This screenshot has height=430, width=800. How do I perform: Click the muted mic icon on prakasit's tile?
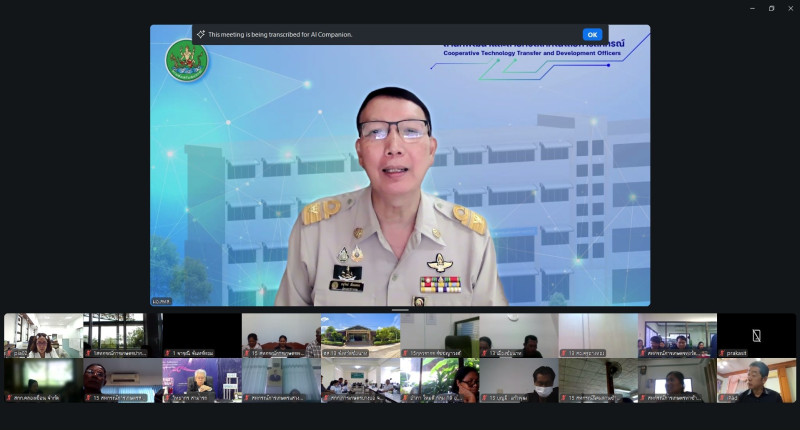[x=722, y=353]
